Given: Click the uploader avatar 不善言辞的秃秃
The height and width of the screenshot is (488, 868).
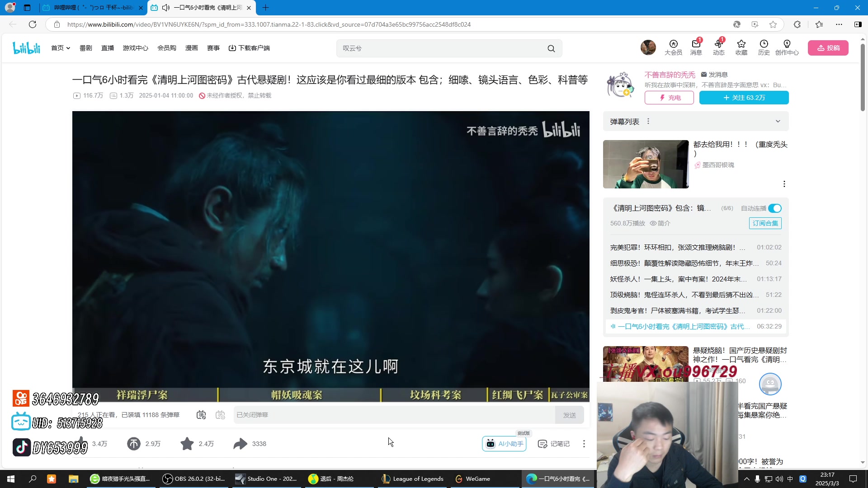Looking at the screenshot, I should tap(620, 85).
